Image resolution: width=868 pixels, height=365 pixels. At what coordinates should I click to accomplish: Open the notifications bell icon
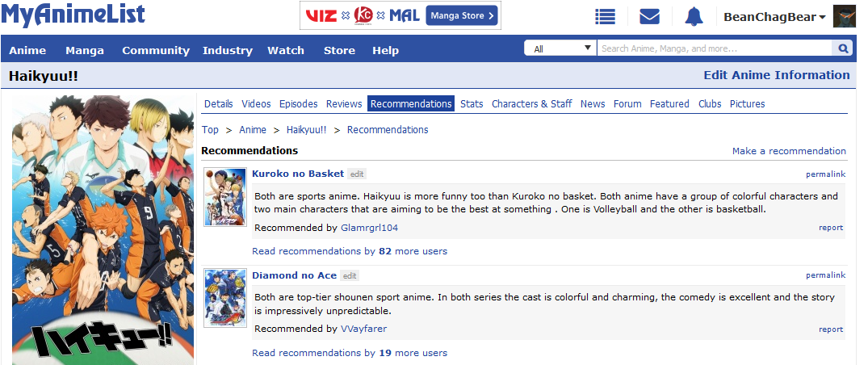694,16
